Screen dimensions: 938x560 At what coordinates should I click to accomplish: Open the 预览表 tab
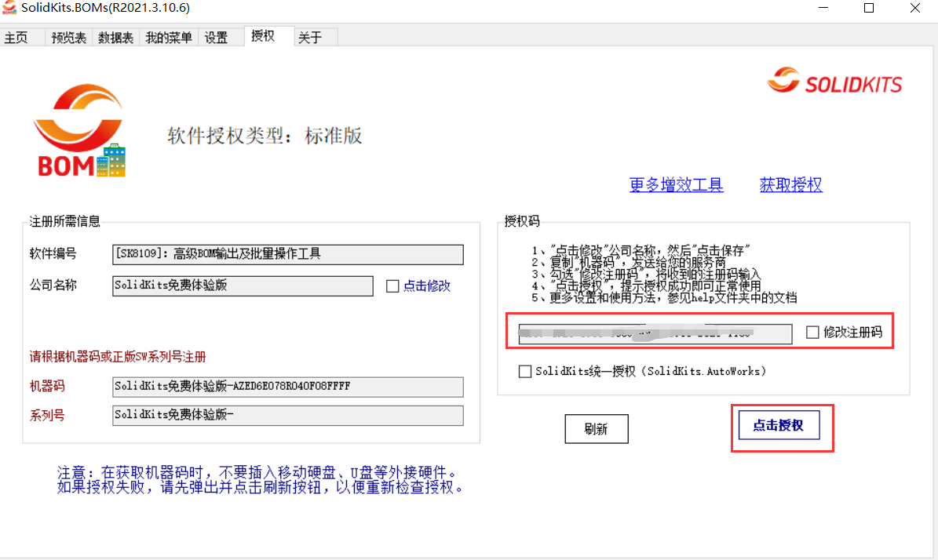coord(69,38)
